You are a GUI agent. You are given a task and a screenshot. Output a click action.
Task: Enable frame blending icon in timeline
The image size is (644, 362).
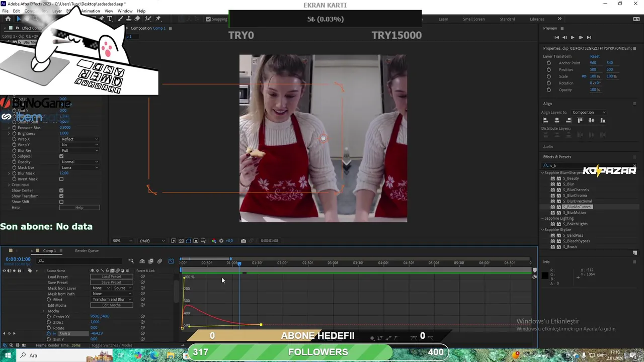pos(150,261)
